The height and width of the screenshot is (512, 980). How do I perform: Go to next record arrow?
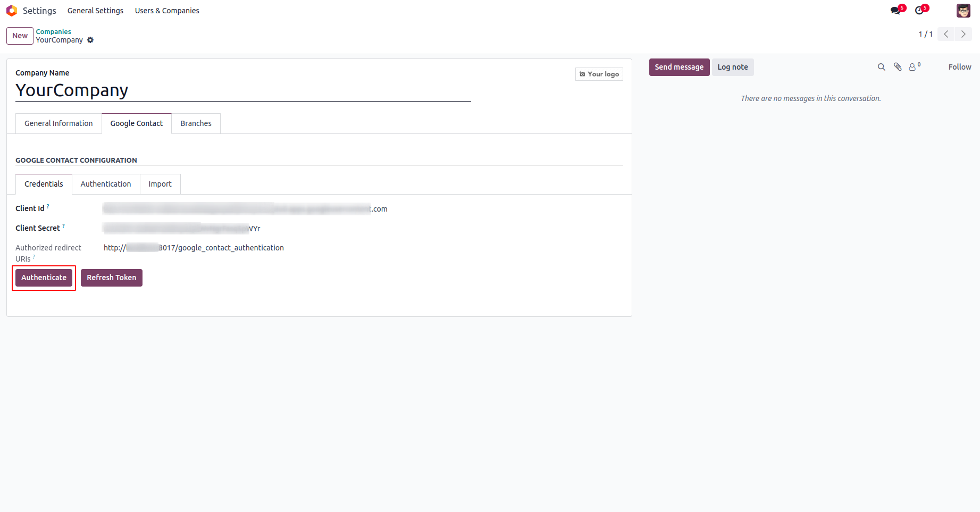[x=964, y=34]
